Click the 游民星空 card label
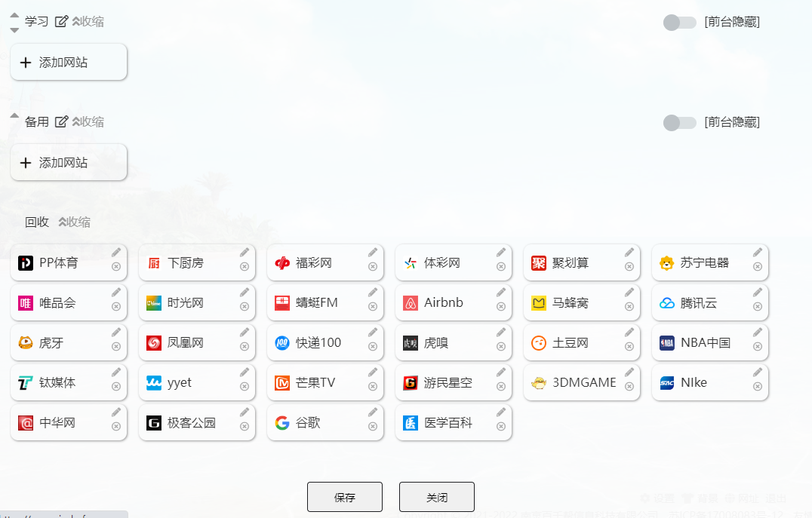The height and width of the screenshot is (518, 812). [x=448, y=383]
